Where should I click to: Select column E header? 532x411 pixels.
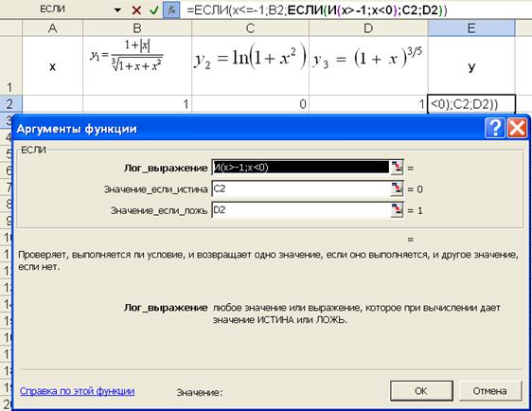pyautogui.click(x=471, y=28)
